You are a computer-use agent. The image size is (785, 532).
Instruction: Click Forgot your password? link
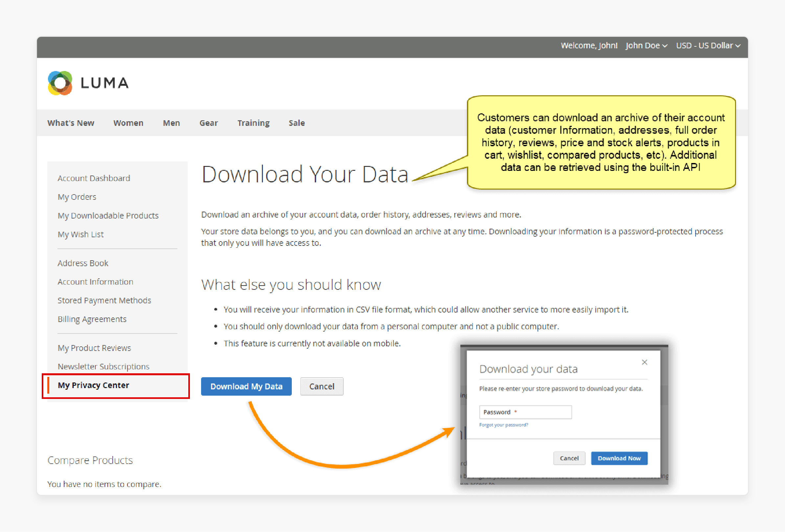pyautogui.click(x=503, y=425)
